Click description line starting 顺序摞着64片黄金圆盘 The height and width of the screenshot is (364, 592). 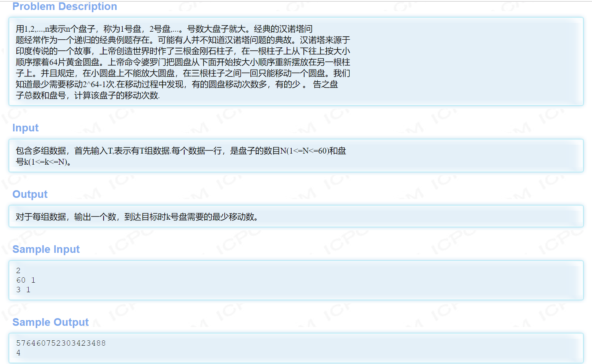click(183, 62)
